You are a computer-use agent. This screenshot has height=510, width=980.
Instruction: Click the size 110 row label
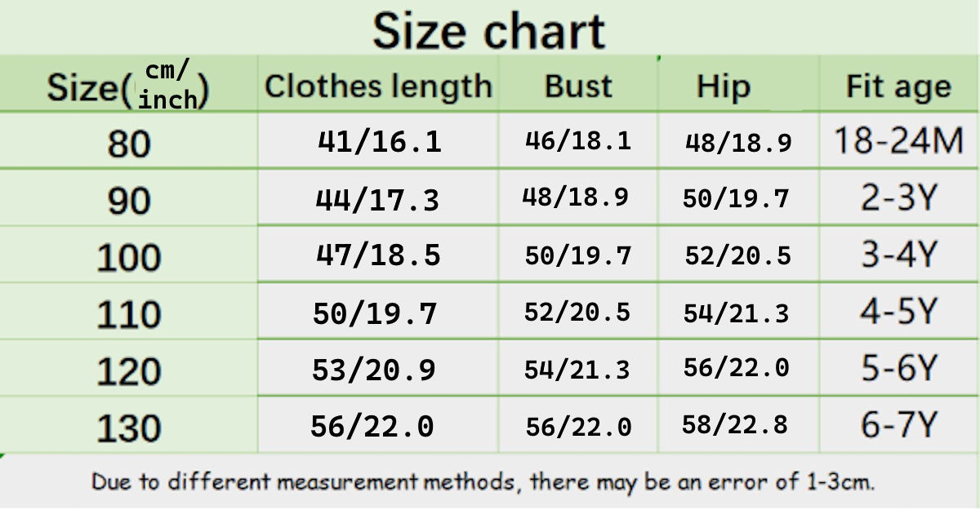[x=129, y=315]
